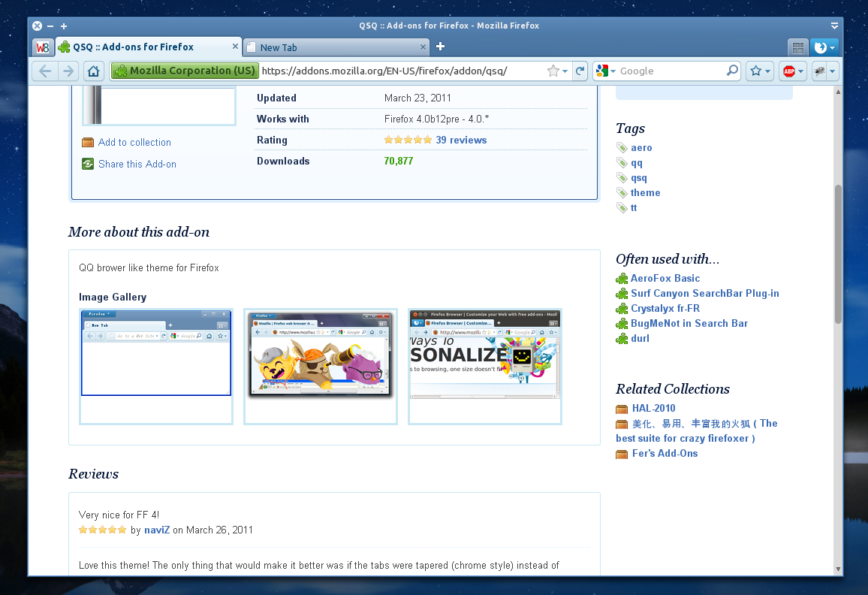Open the tab groups grid icon
The width and height of the screenshot is (868, 595).
coord(797,47)
